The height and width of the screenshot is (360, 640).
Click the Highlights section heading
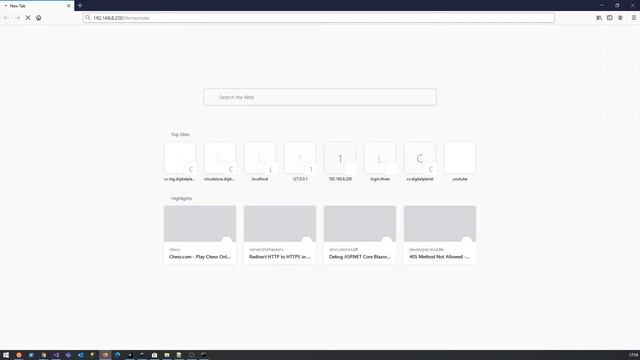click(x=182, y=198)
